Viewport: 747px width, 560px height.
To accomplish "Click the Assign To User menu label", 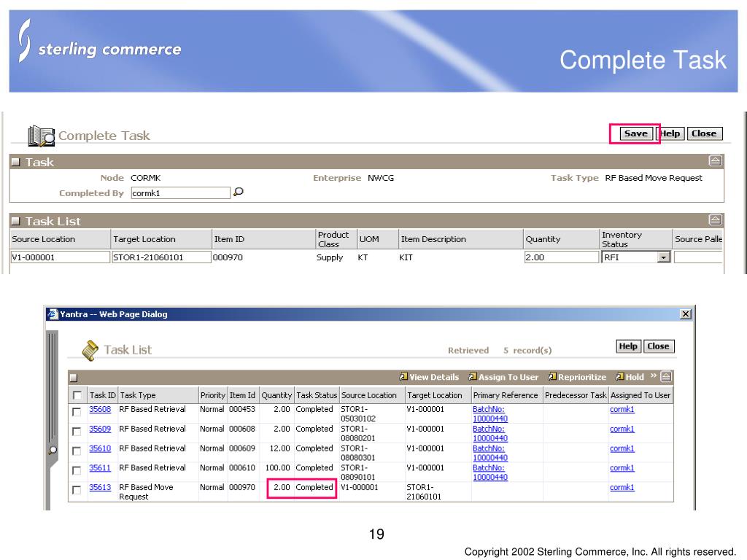I will pos(508,377).
